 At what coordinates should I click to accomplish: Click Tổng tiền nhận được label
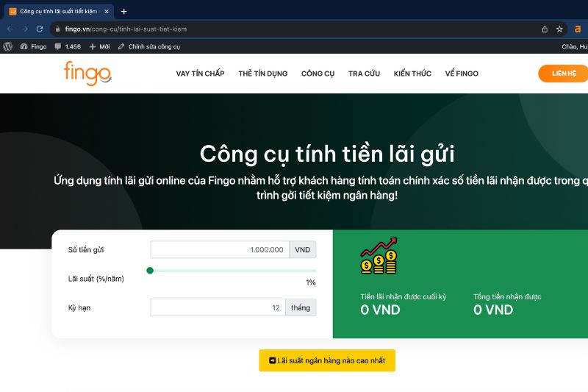(x=507, y=296)
